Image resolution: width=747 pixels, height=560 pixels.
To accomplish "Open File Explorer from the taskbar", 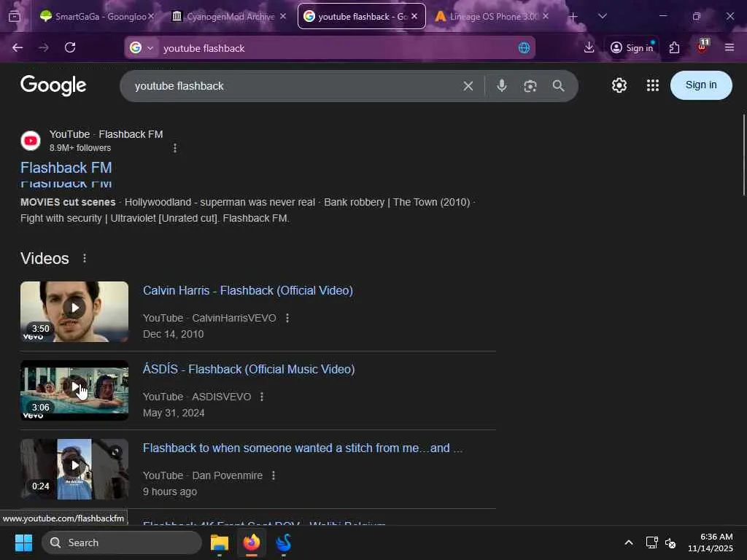I will (x=220, y=542).
